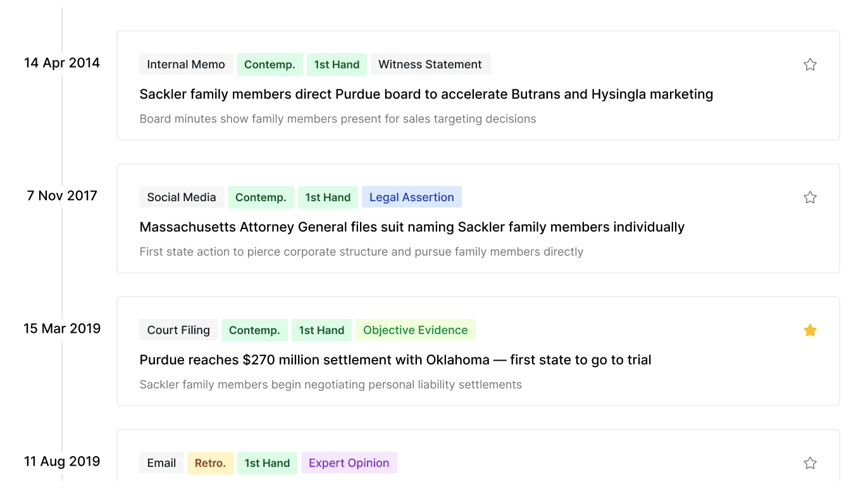Screen dimensions: 868x496
Task: Open the Massachusetts Attorney General suit headline
Action: point(412,227)
